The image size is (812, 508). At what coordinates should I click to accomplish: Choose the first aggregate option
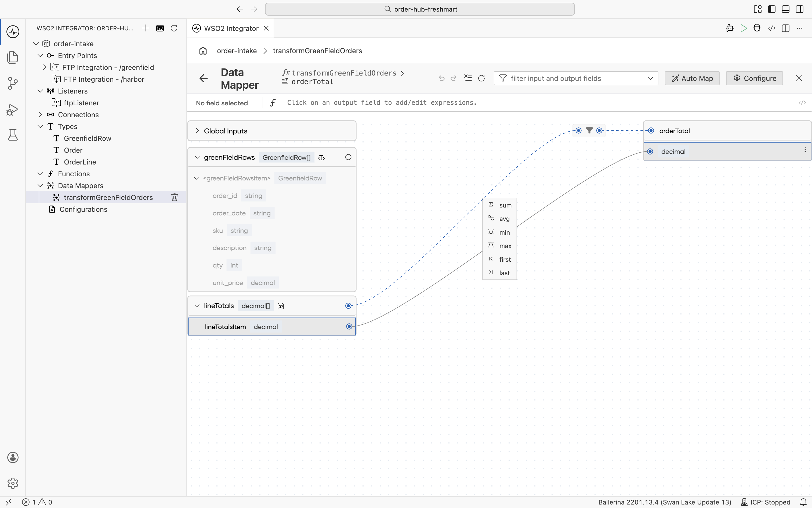point(500,259)
